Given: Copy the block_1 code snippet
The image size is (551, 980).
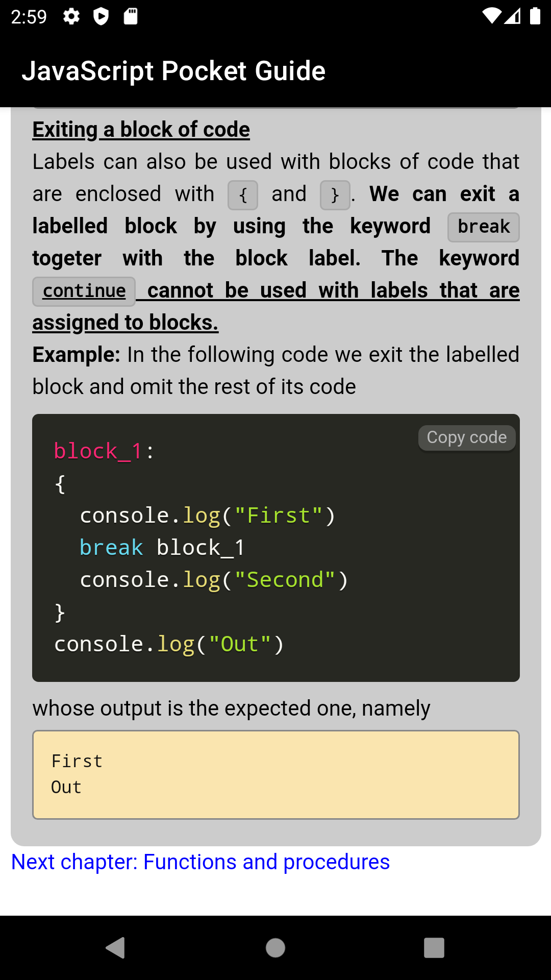Looking at the screenshot, I should [x=467, y=437].
